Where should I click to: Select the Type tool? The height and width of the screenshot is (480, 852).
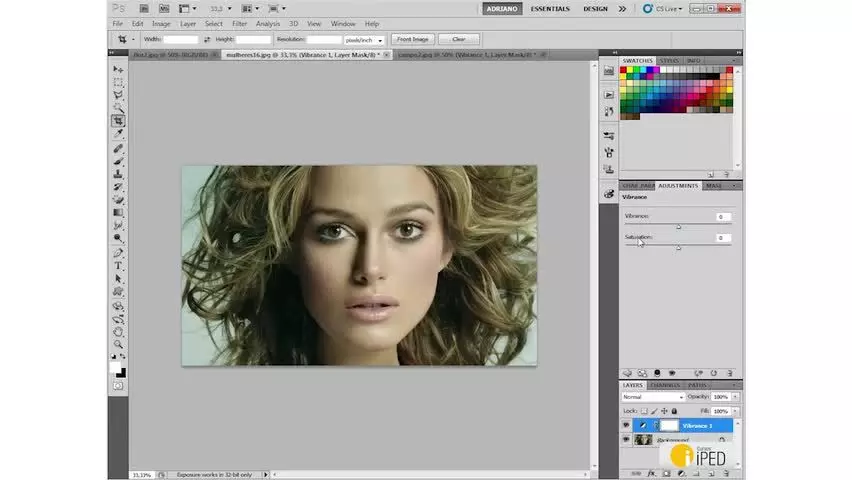[118, 266]
